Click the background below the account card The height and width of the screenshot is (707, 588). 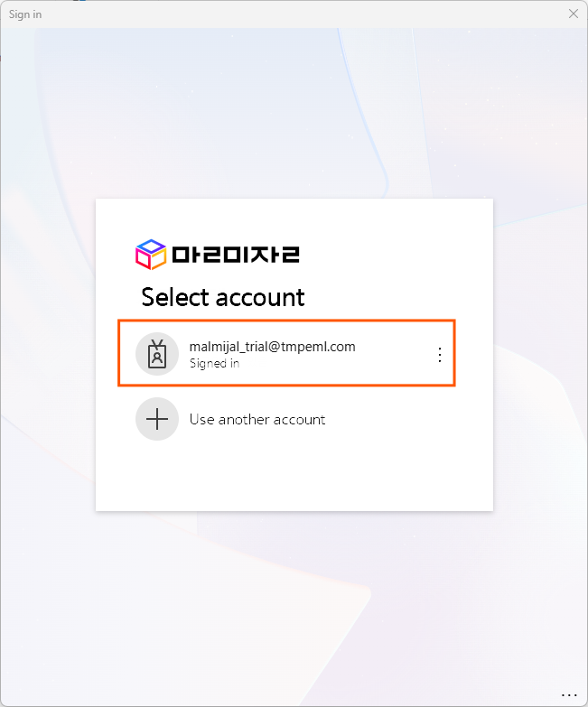(294, 609)
